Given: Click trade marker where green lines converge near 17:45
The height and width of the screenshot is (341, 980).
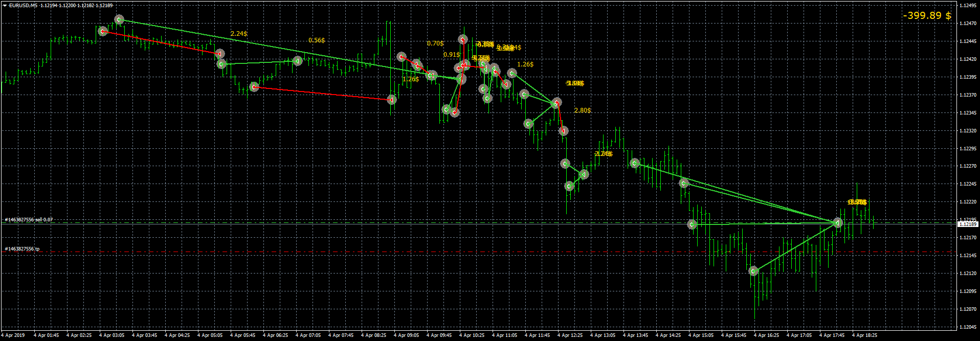Looking at the screenshot, I should pos(837,223).
